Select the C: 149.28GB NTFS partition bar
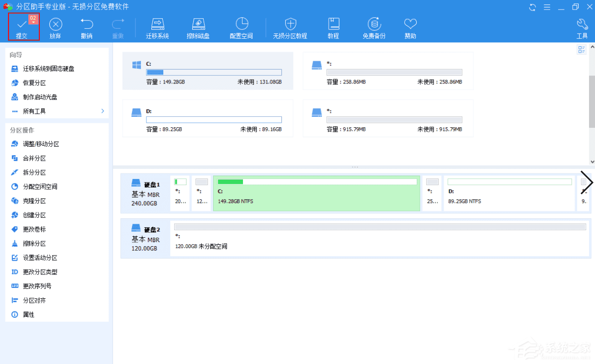 [x=317, y=193]
